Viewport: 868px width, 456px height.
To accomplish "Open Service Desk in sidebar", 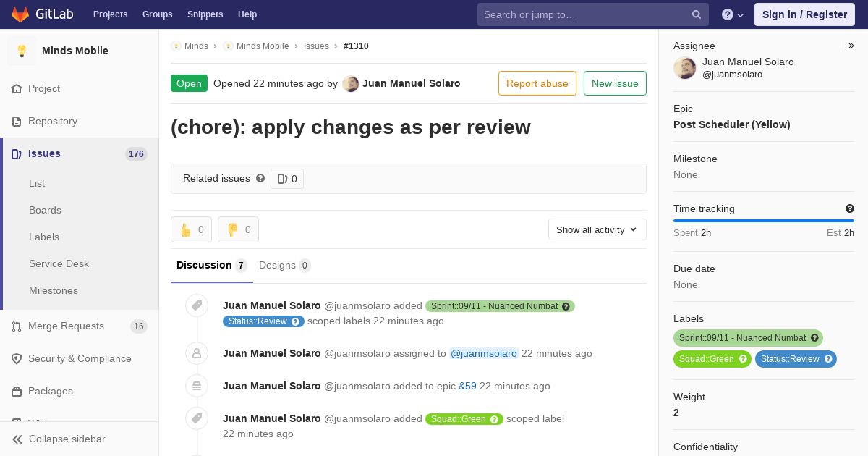I will pyautogui.click(x=59, y=264).
